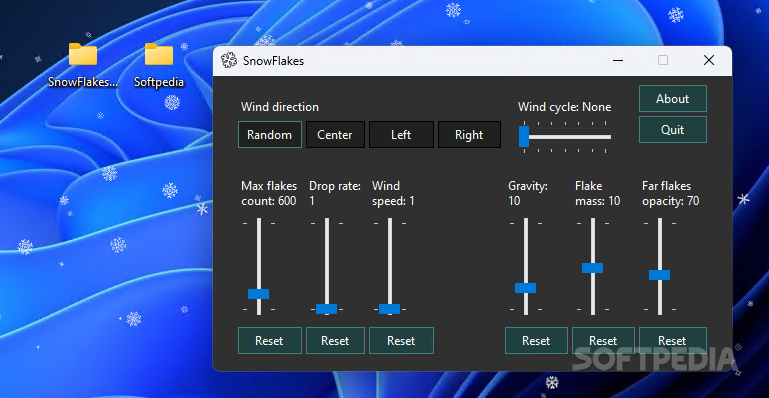Click the Flake mass slider thumb
Screen dimensions: 769x398
592,268
